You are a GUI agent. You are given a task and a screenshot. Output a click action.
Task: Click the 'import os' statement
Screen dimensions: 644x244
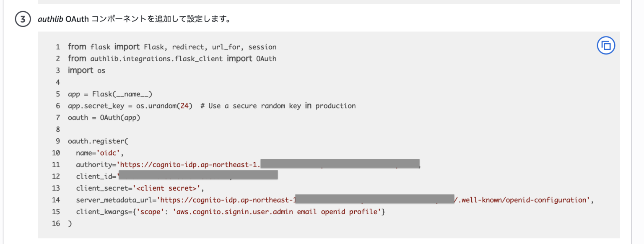point(86,70)
